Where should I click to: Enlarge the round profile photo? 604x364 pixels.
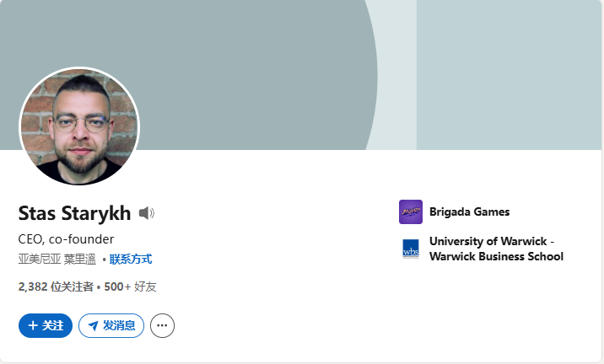(x=79, y=126)
